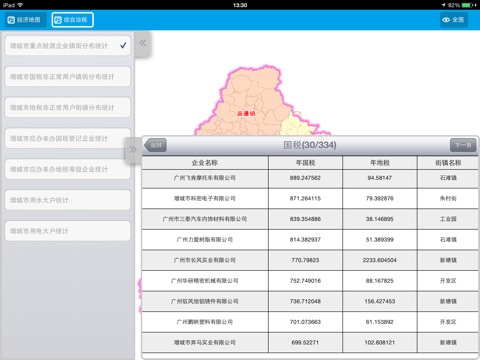The height and width of the screenshot is (360, 480).
Task: Tap the 返回 back button
Action: tap(155, 145)
